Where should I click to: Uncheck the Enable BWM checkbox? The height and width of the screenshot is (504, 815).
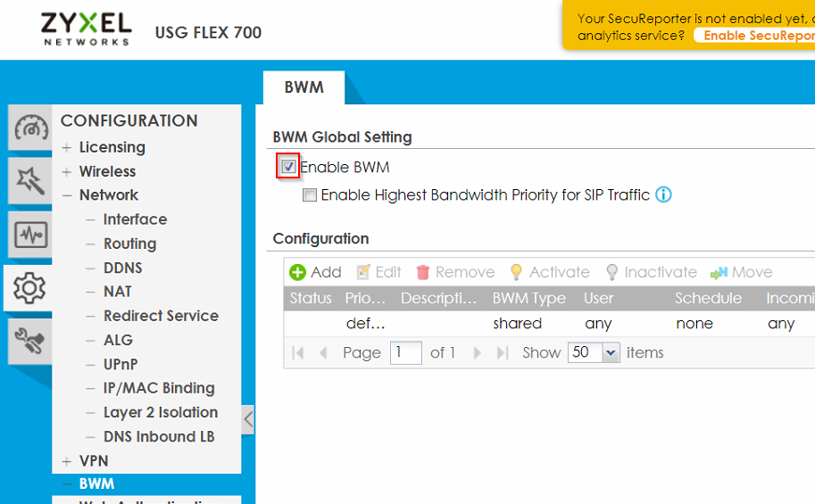(x=287, y=167)
